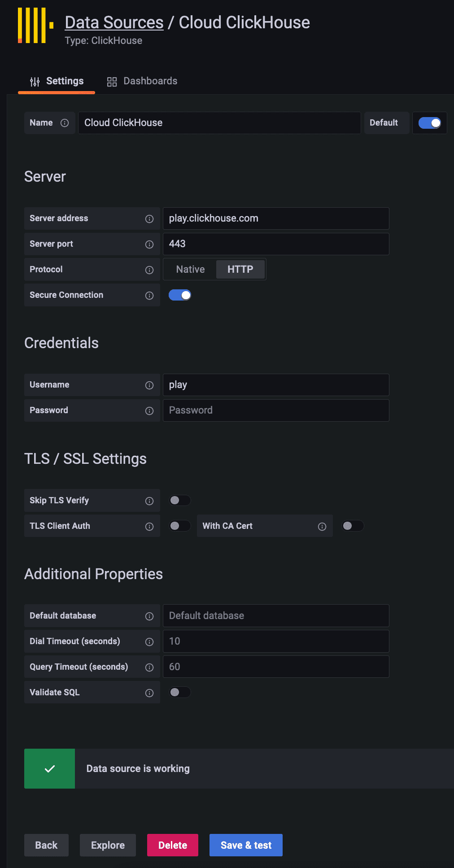454x868 pixels.
Task: Click the With CA Cert info icon
Action: pos(322,527)
